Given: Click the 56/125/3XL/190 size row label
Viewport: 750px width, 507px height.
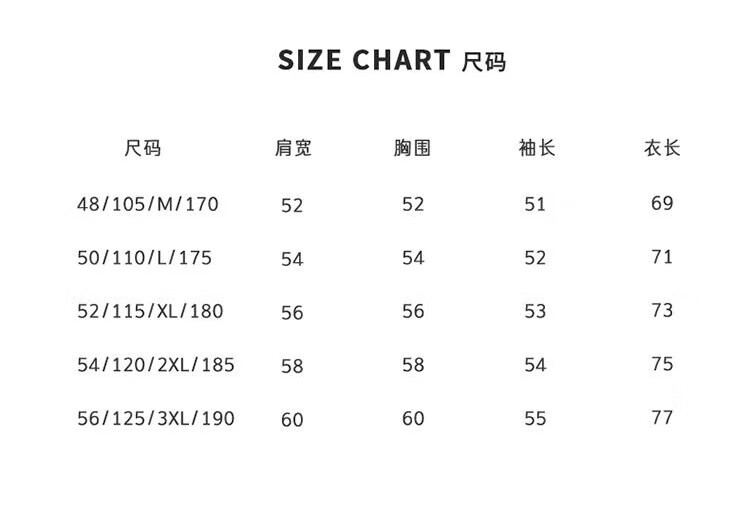Looking at the screenshot, I should click(156, 419).
